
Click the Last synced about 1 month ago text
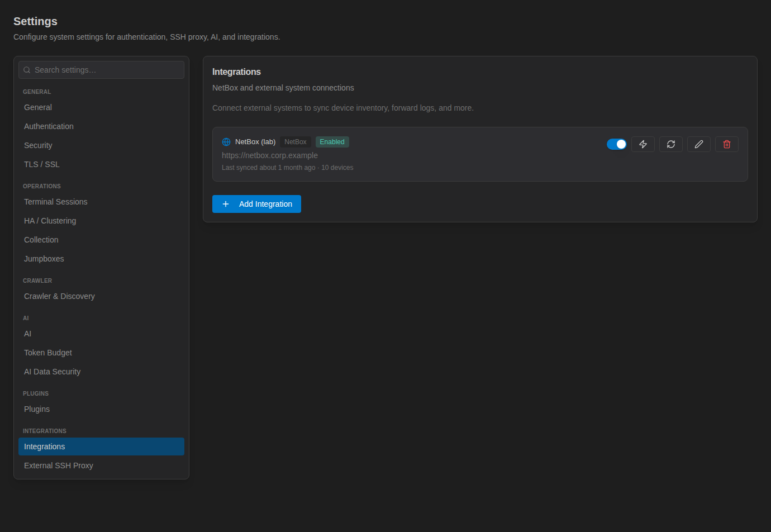click(269, 168)
